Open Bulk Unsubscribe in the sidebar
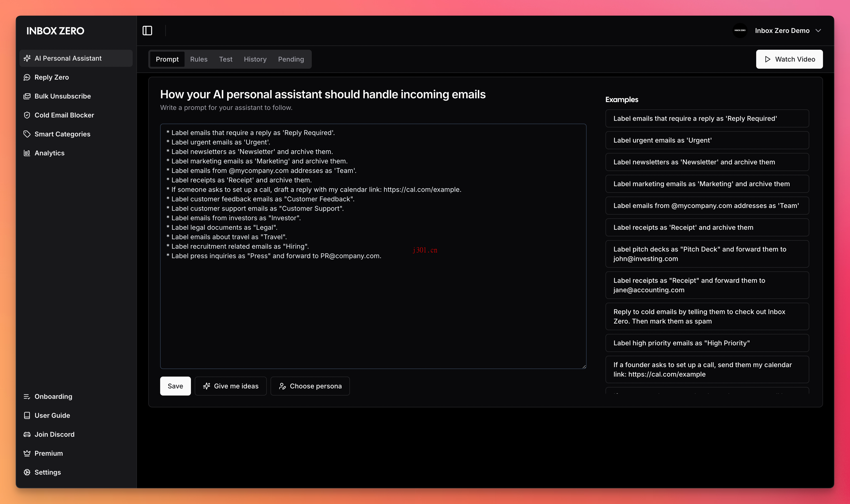The height and width of the screenshot is (504, 850). coord(76,96)
